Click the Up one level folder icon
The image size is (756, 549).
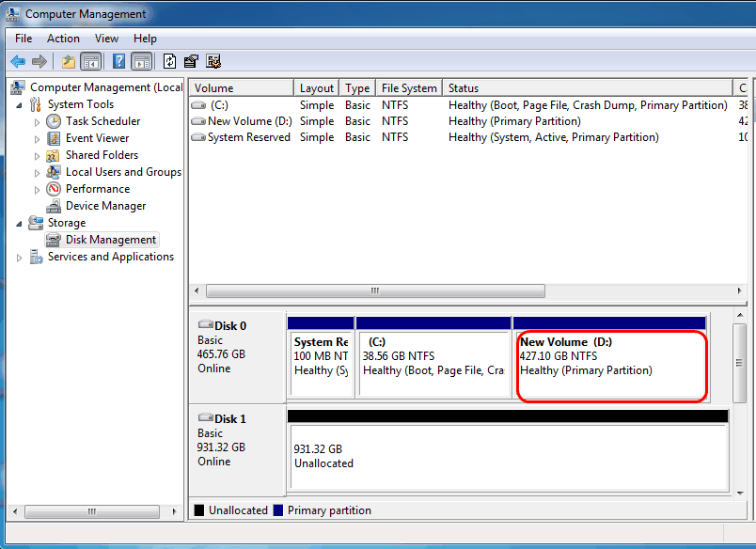(69, 61)
